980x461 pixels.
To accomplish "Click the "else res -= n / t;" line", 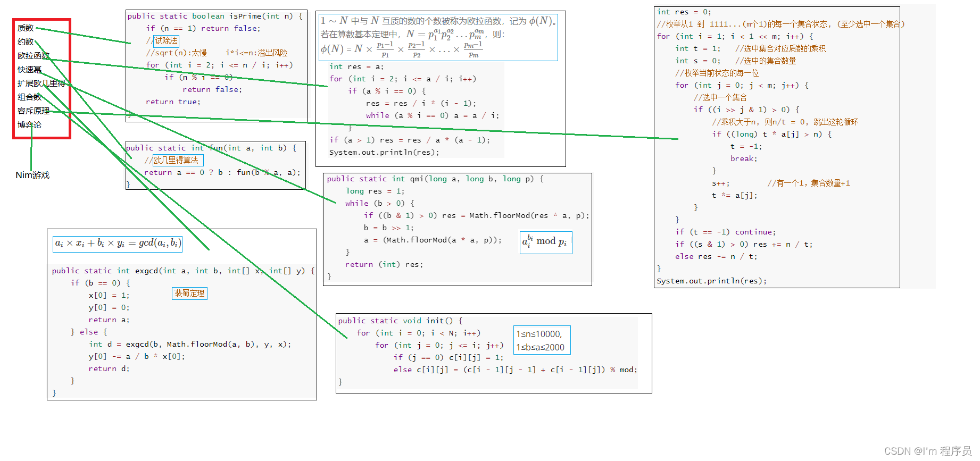I will click(x=716, y=256).
